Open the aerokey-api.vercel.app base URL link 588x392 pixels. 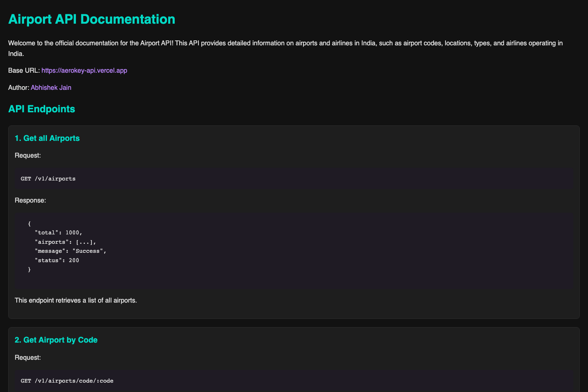(x=84, y=71)
